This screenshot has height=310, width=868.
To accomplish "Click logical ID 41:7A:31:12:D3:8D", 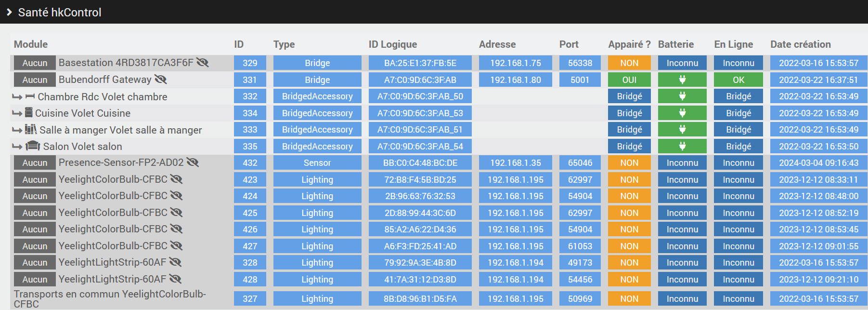I will tap(420, 279).
